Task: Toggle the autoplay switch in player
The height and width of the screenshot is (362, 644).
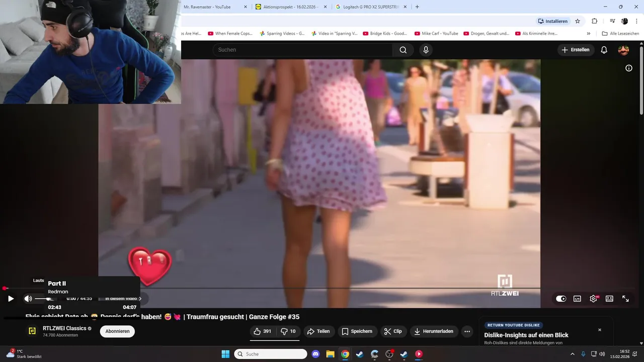Action: coord(561,299)
